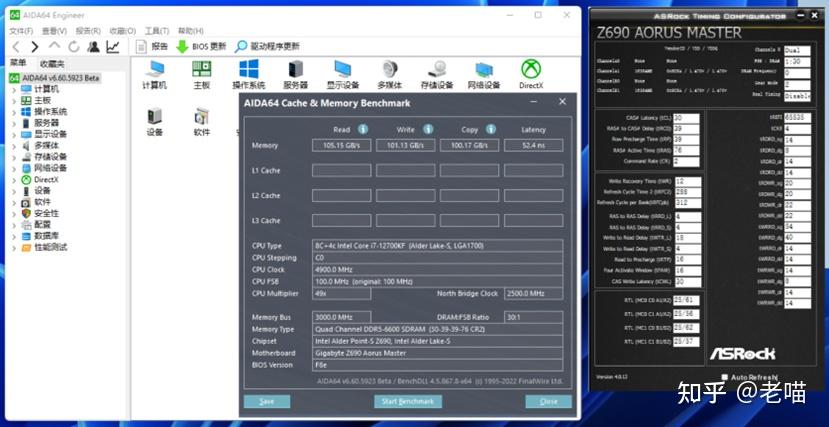This screenshot has height=427, width=829.
Task: Go forward with the right arrow toolbar icon
Action: pyautogui.click(x=35, y=47)
